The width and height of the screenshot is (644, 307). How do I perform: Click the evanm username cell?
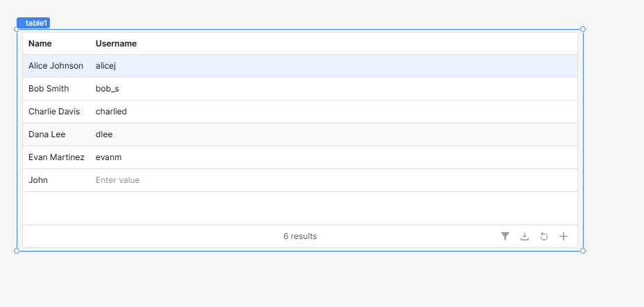[x=108, y=157]
